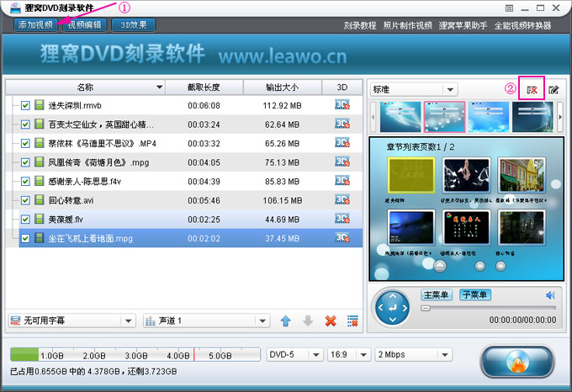Screen dimensions: 572x392
Task: Click the disable-menu icon
Action: pos(532,90)
